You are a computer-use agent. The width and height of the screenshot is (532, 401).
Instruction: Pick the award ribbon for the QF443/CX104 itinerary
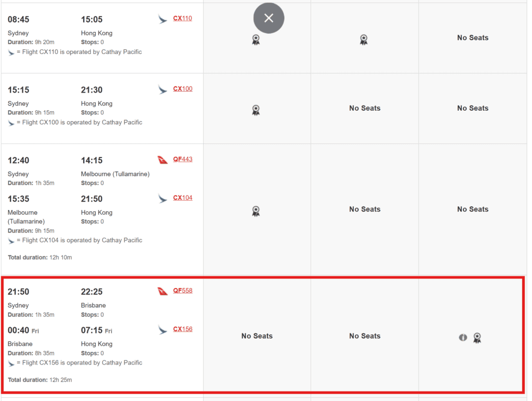[256, 211]
